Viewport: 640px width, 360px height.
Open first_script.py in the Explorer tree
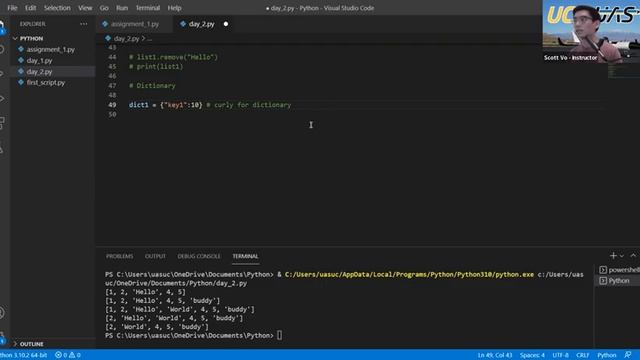click(46, 82)
